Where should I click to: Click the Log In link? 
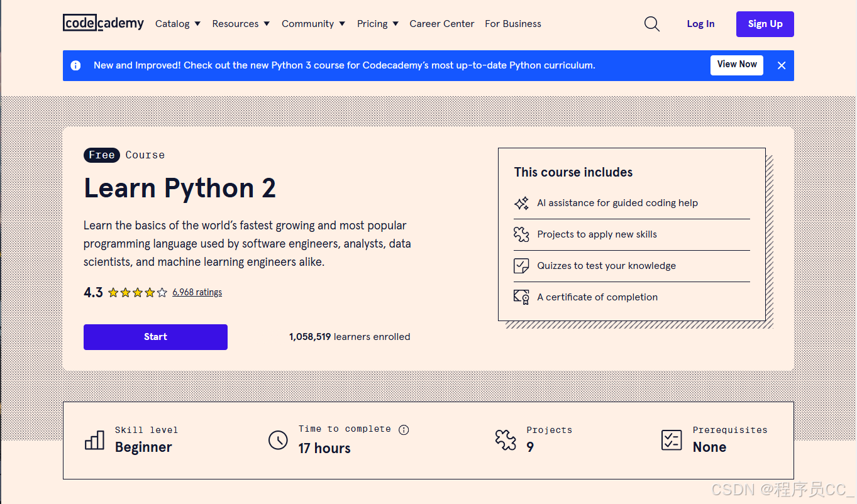(700, 24)
